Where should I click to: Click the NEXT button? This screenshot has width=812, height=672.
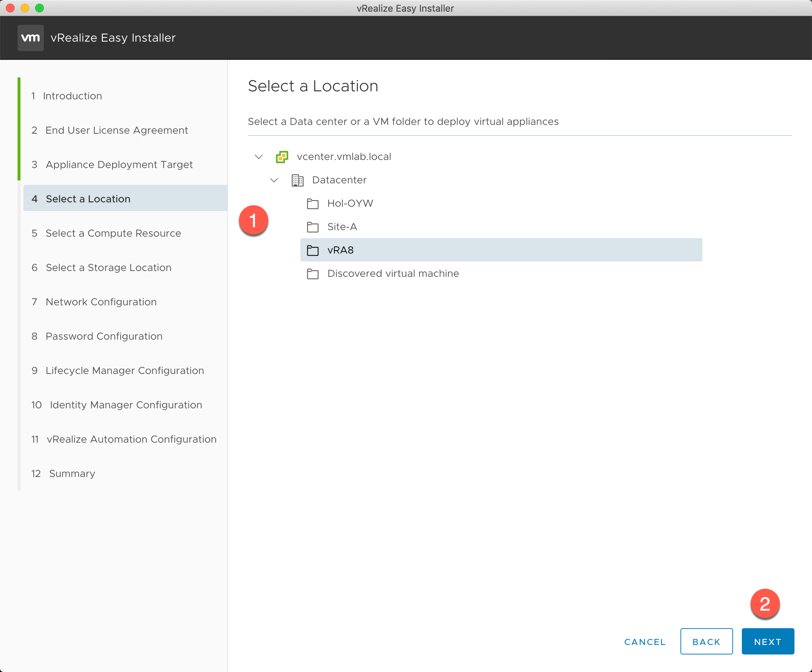click(768, 641)
